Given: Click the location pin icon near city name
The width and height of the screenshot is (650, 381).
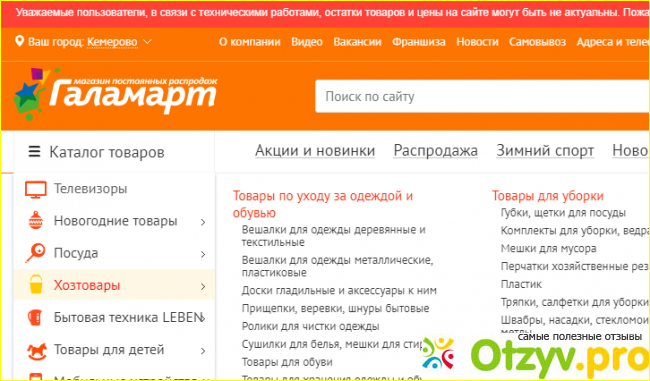Looking at the screenshot, I should [x=19, y=41].
